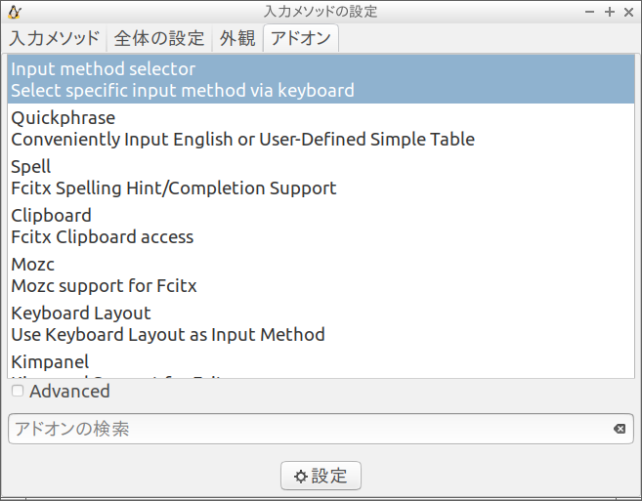Go to the 外観 tab
The image size is (642, 501).
[x=236, y=39]
